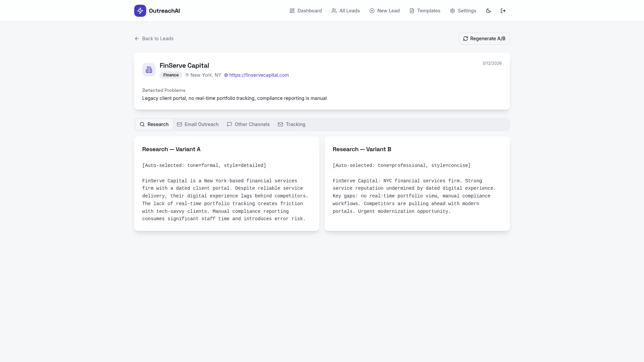Go to All Leads page
Screen dimensions: 644x362
pos(345,11)
